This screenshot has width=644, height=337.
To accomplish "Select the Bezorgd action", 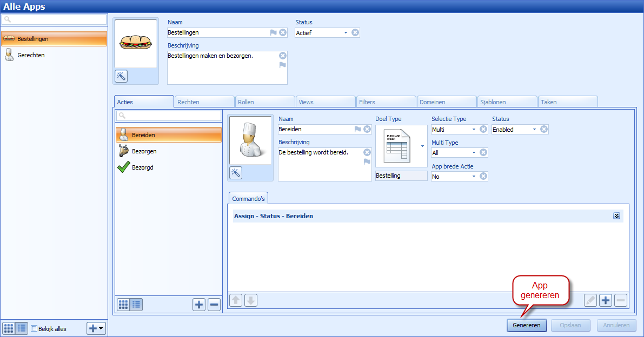I will point(169,167).
